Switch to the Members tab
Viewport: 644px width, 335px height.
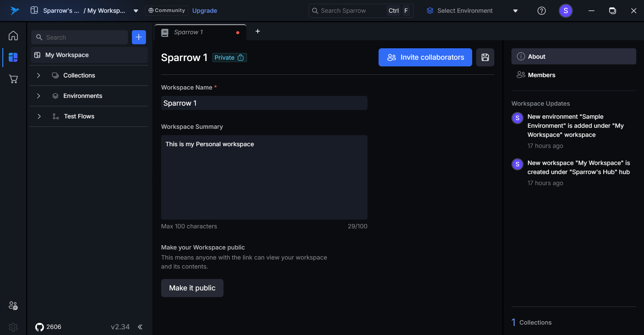click(x=541, y=75)
